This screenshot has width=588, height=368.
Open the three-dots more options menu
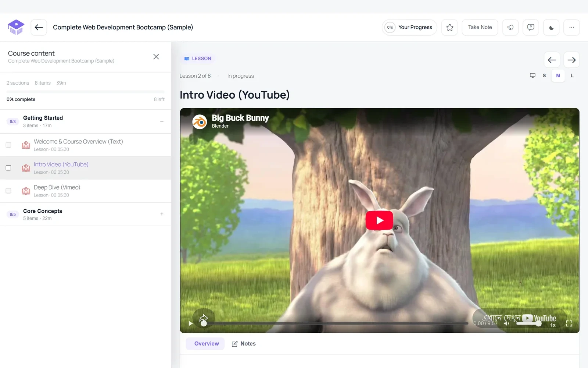pyautogui.click(x=571, y=27)
